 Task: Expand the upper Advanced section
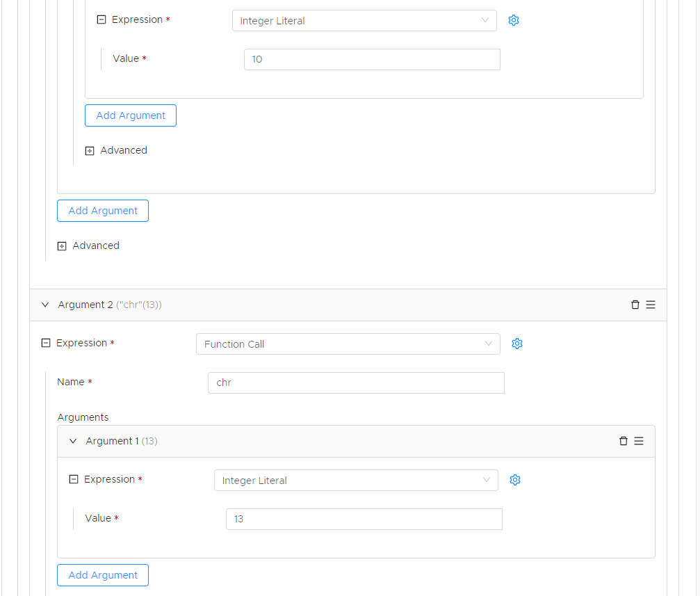pos(90,150)
